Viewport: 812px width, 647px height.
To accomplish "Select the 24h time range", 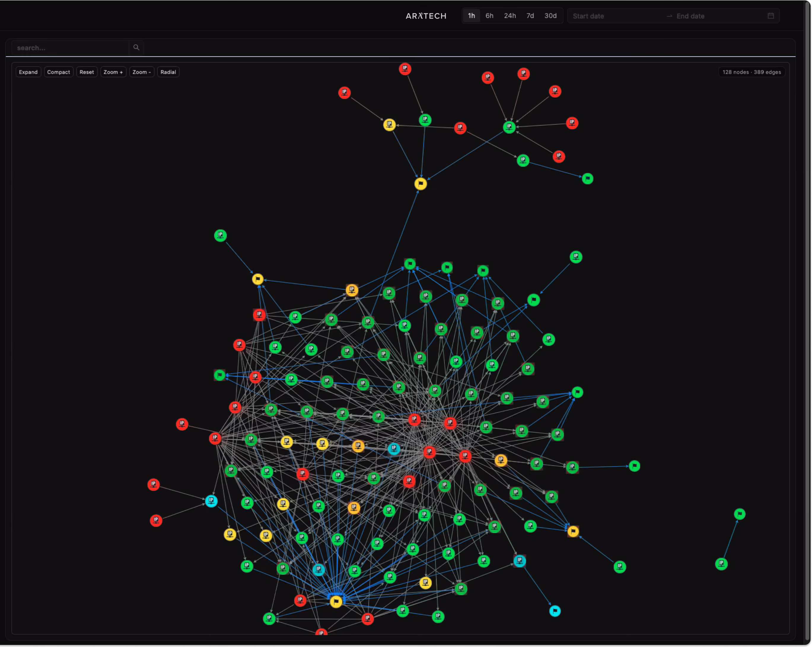I will (510, 16).
